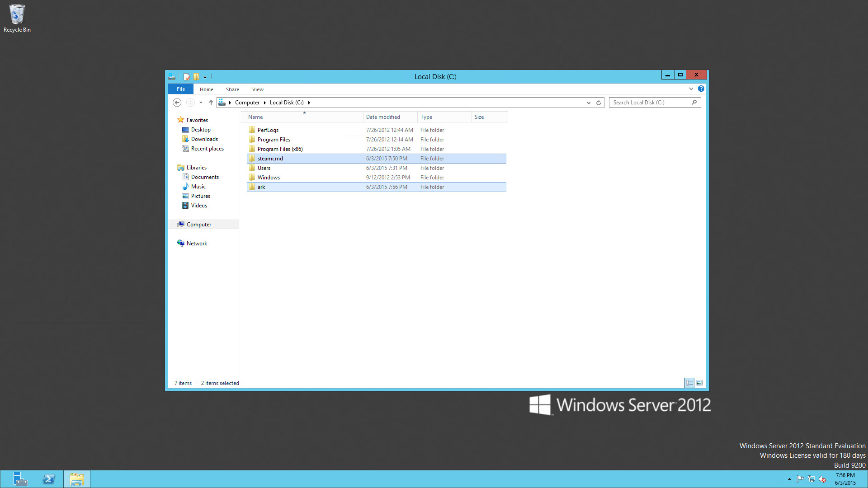Screen dimensions: 868x488
Task: Click the View tab in ribbon
Action: 258,89
